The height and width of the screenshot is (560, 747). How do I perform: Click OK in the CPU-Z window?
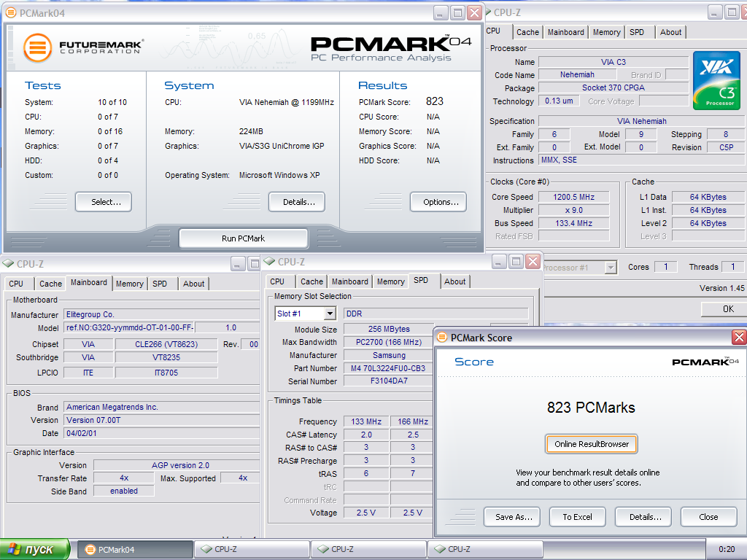(724, 309)
